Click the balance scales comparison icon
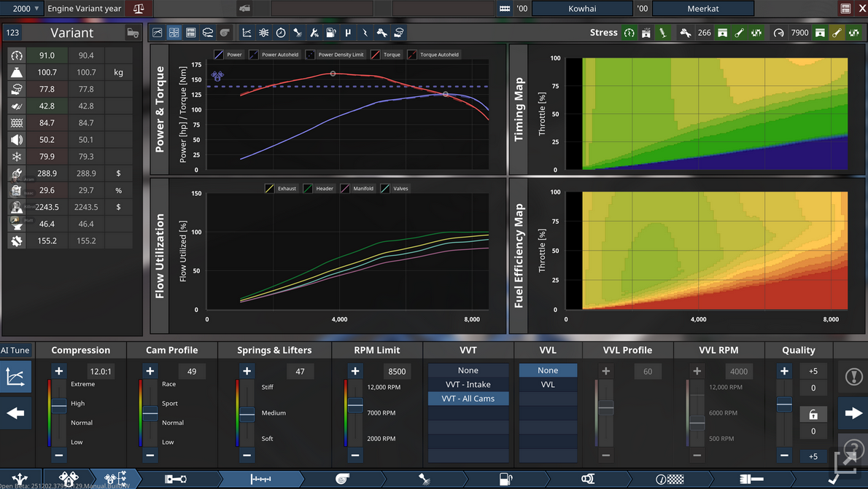868x489 pixels. [139, 9]
